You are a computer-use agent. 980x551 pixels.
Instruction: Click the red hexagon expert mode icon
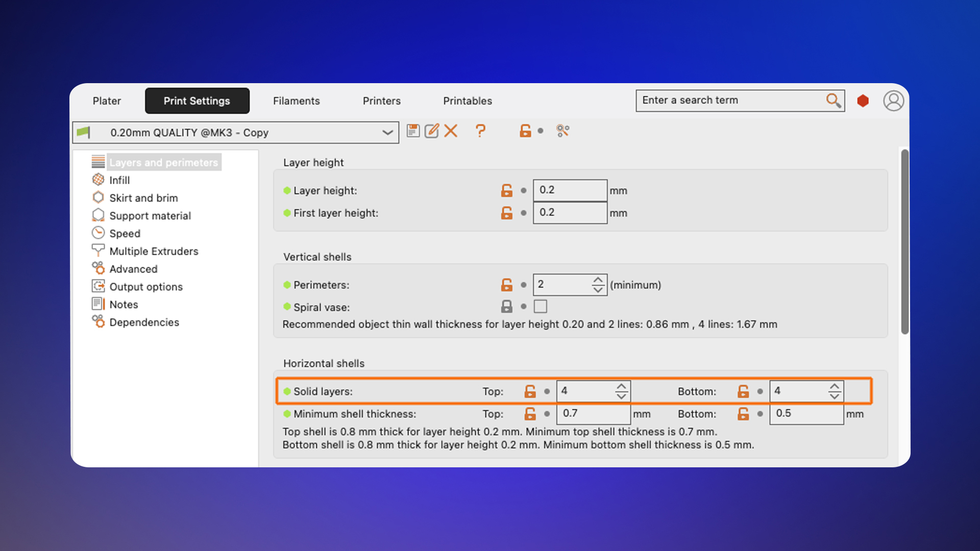863,101
